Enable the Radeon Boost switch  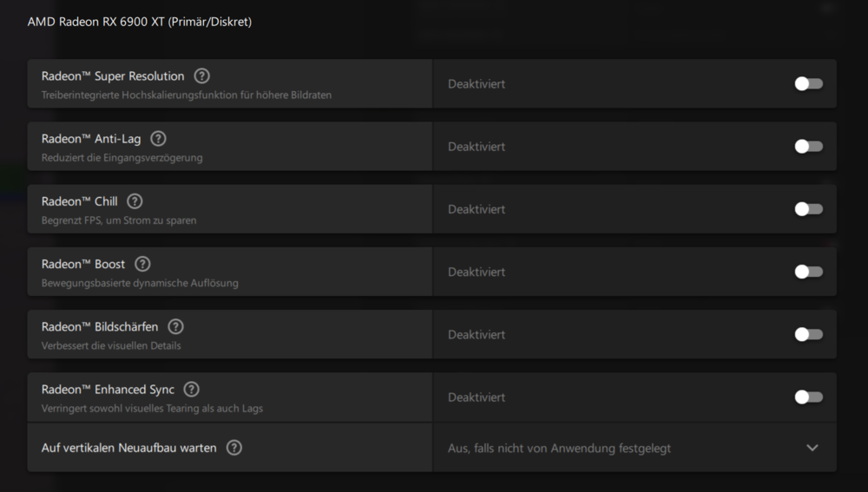click(808, 272)
